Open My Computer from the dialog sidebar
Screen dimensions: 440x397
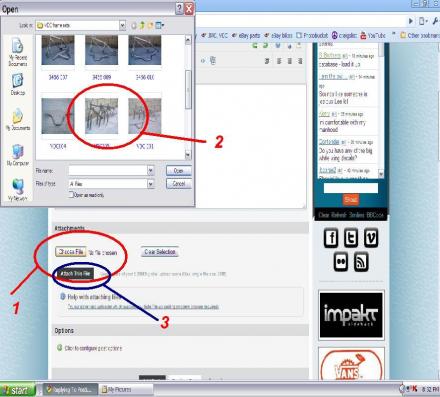[17, 155]
